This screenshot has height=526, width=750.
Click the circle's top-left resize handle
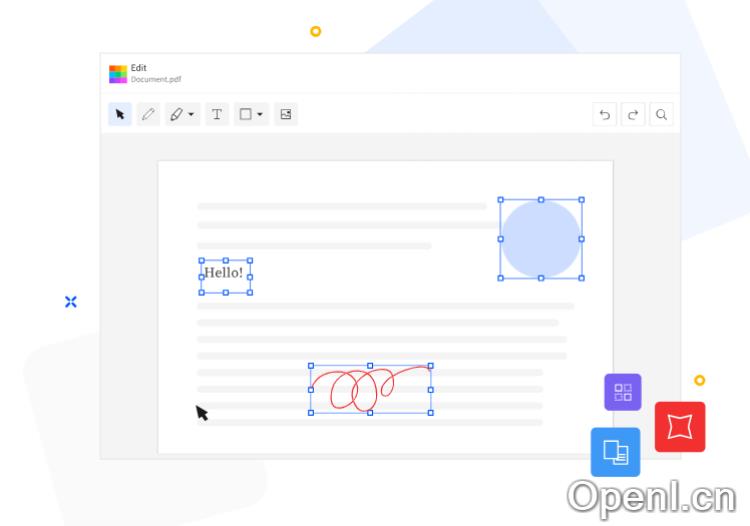click(x=501, y=199)
